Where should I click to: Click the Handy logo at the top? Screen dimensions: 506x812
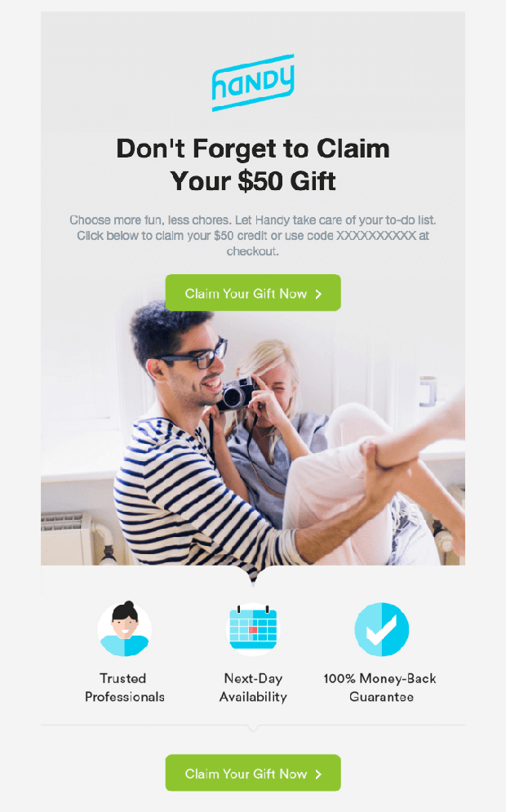pyautogui.click(x=253, y=82)
